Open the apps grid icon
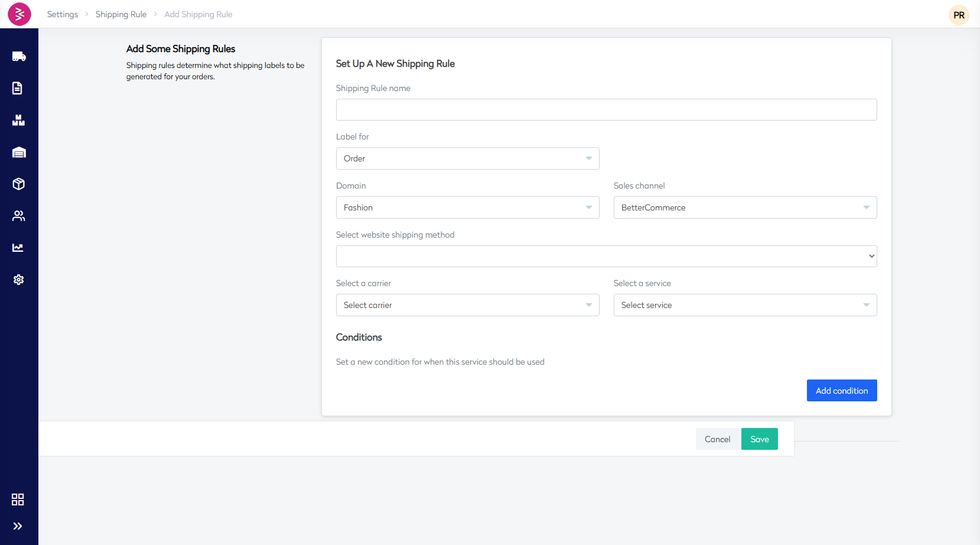The width and height of the screenshot is (980, 545). pyautogui.click(x=18, y=499)
